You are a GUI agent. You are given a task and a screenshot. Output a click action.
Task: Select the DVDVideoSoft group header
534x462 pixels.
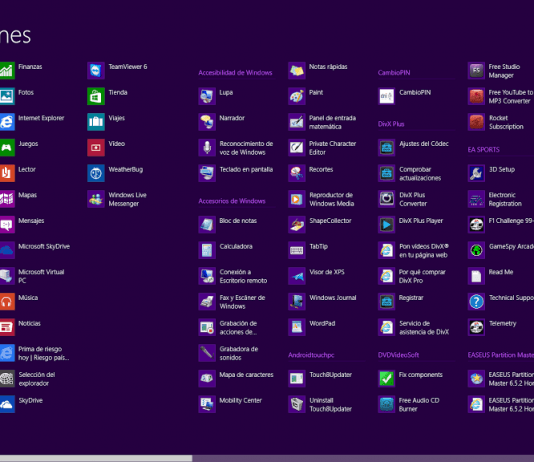398,355
